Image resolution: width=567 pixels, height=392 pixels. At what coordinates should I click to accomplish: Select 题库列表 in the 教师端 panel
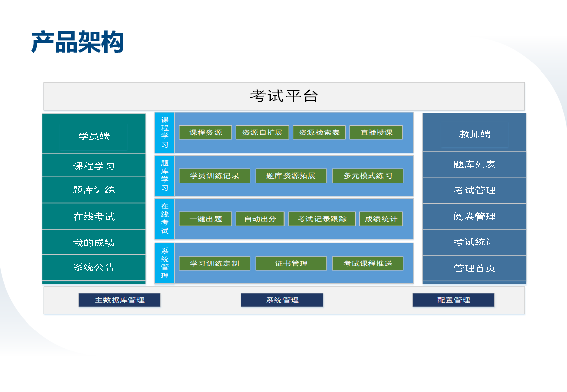474,165
